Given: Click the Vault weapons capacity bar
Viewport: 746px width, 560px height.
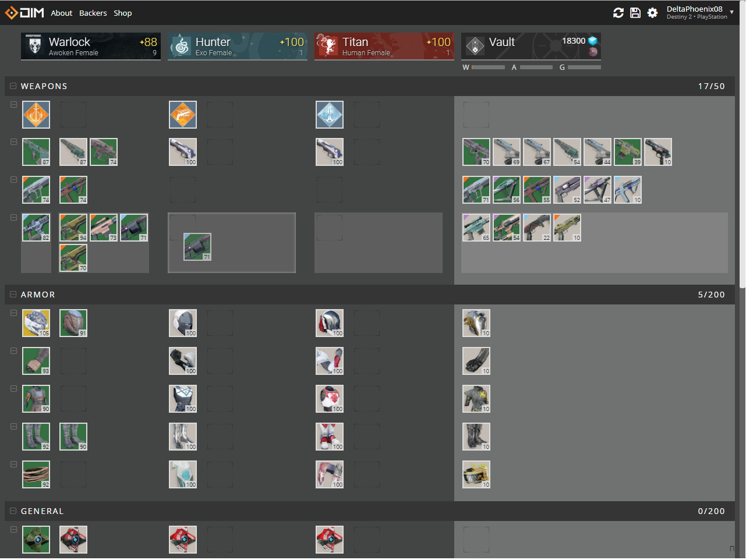Looking at the screenshot, I should (x=488, y=68).
